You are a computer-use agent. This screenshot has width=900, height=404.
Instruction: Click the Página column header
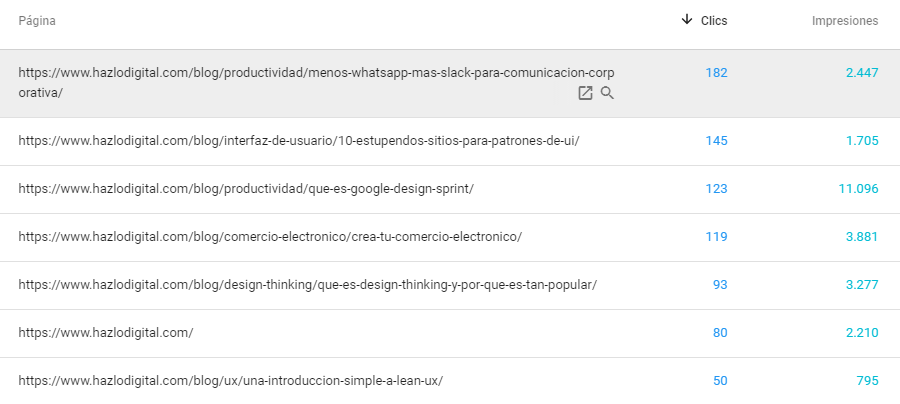[x=37, y=21]
